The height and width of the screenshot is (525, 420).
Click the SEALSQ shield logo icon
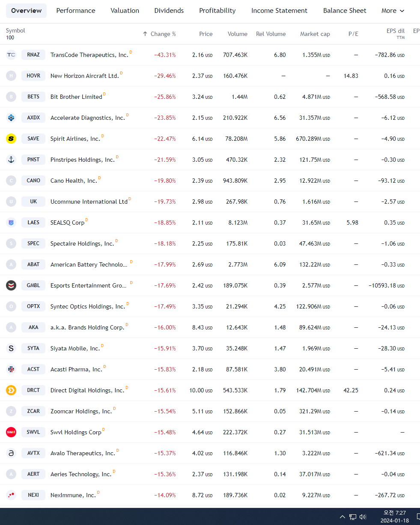tap(11, 222)
